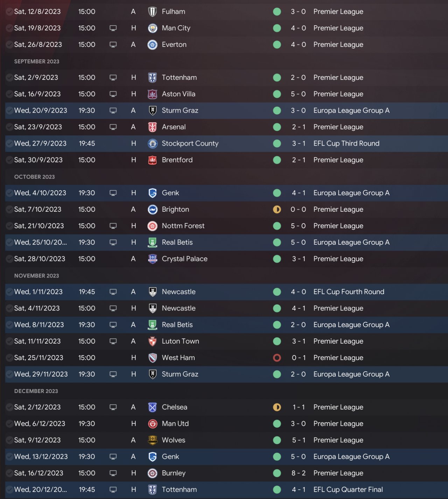Click the TV broadcast icon on Aston Villa row

113,94
